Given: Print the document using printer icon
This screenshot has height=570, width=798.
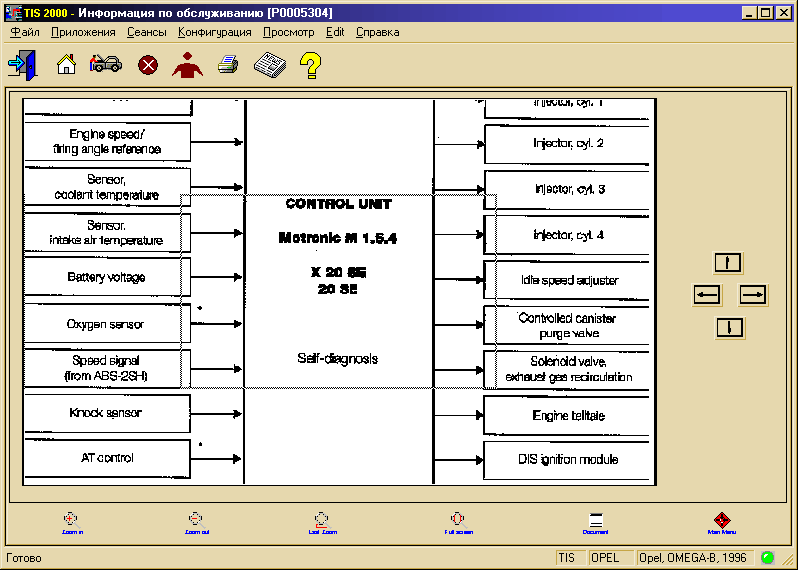Looking at the screenshot, I should [228, 65].
